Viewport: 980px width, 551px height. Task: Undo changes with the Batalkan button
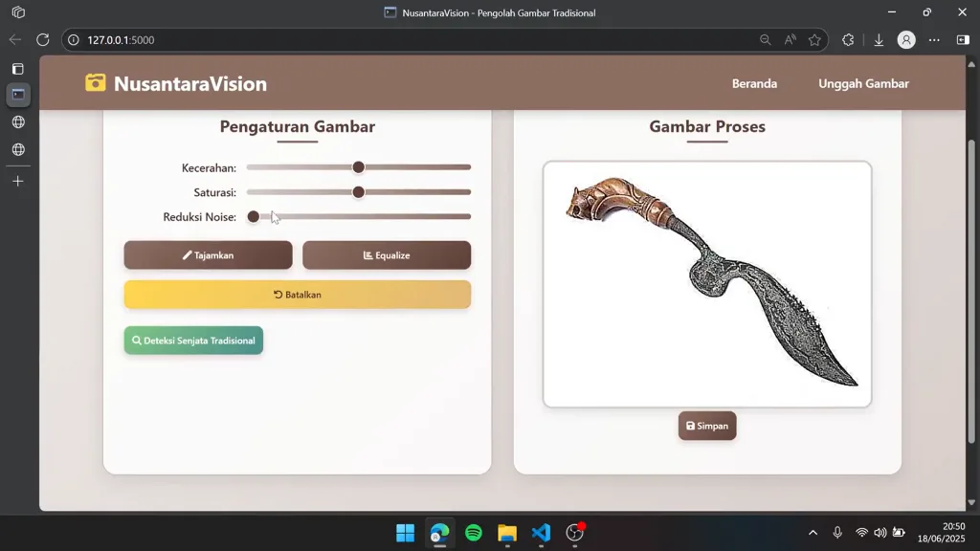tap(298, 295)
